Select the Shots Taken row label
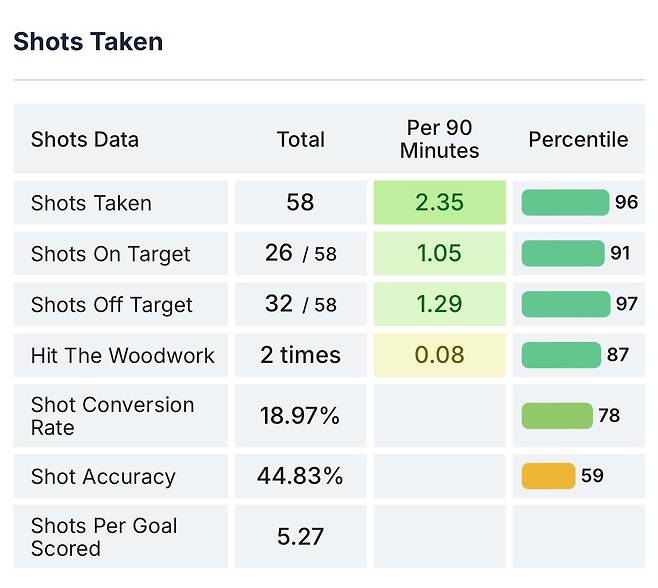Image resolution: width=658 pixels, height=588 pixels. (91, 203)
